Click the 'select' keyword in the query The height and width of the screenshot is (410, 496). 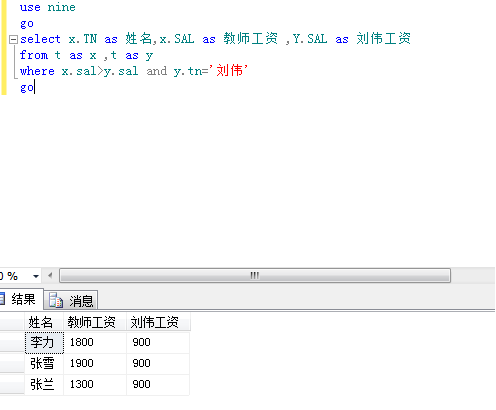pyautogui.click(x=40, y=39)
